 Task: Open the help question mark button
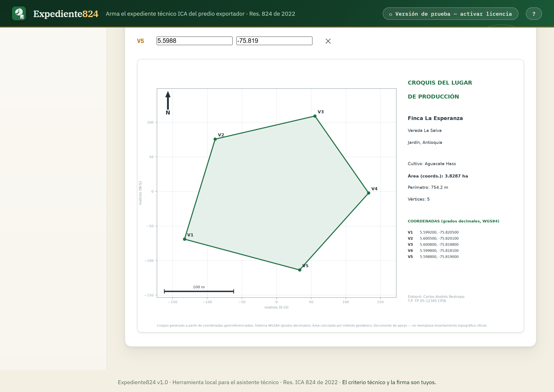pos(534,14)
